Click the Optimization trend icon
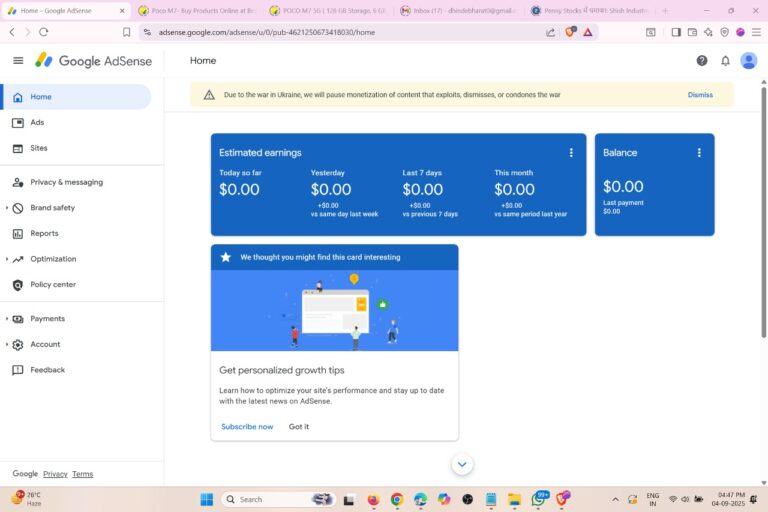768x512 pixels. click(18, 259)
